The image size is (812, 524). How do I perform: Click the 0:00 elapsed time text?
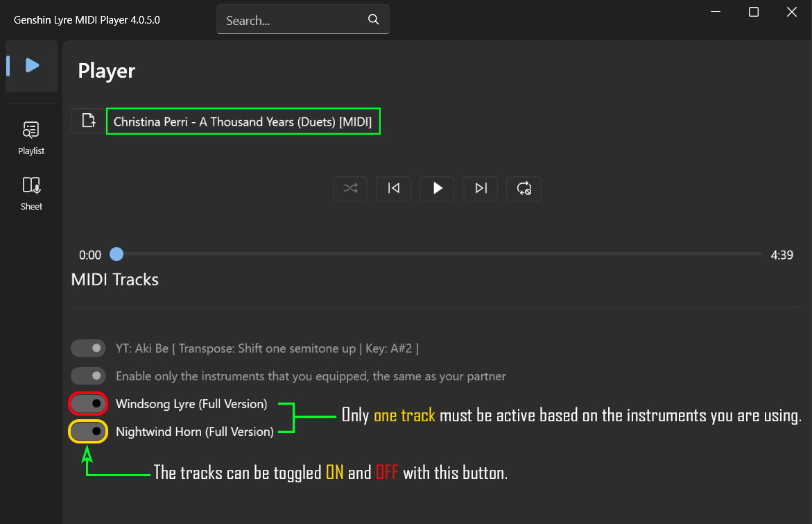(x=90, y=255)
